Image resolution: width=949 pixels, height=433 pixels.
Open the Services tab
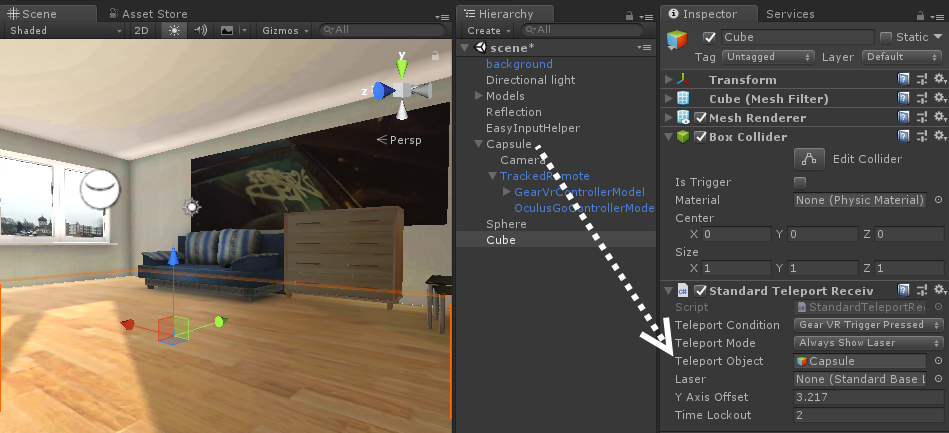789,14
